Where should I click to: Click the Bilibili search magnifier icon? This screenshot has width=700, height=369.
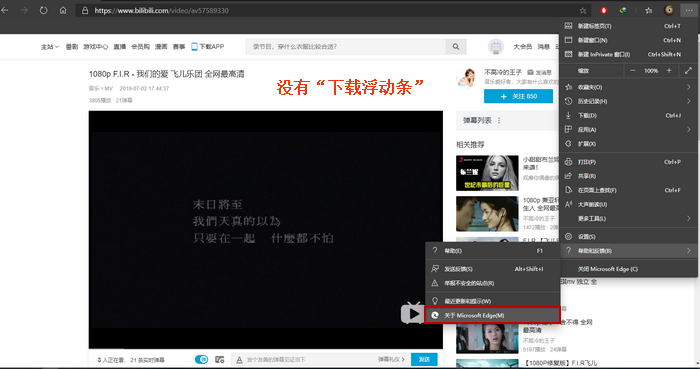[x=456, y=46]
